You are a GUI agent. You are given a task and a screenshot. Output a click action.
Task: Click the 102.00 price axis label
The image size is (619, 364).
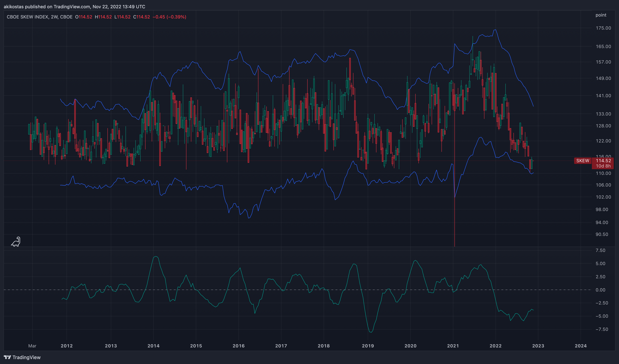tap(603, 197)
